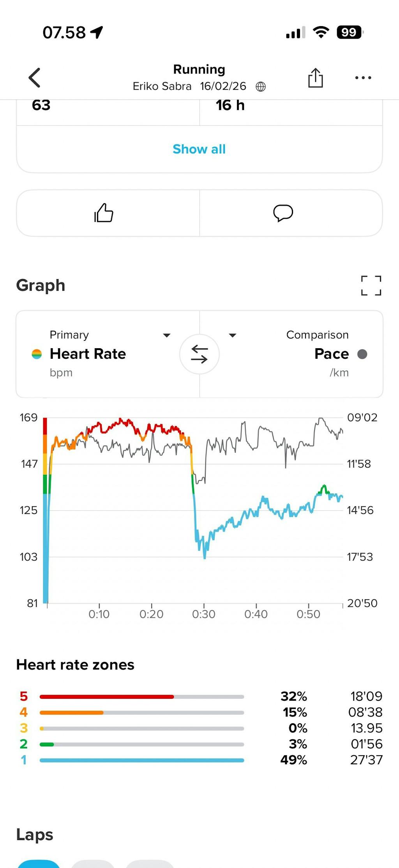Image resolution: width=399 pixels, height=868 pixels.
Task: Open the Primary Heart Rate dropdown arrow
Action: tap(167, 335)
